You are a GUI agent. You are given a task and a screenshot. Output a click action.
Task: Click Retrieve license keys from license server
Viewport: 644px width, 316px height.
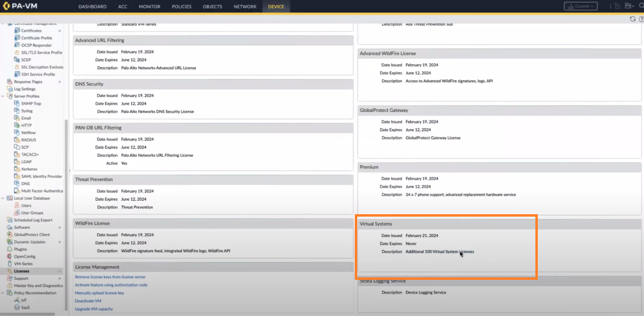click(110, 277)
